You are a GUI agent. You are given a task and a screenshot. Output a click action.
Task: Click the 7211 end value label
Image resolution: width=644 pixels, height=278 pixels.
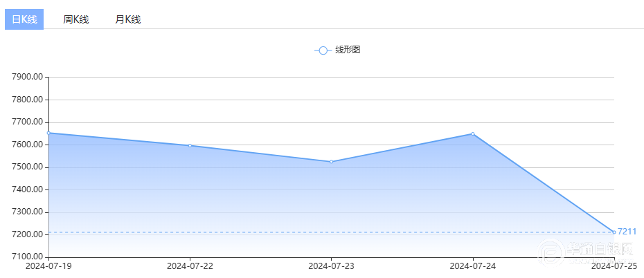pyautogui.click(x=627, y=232)
